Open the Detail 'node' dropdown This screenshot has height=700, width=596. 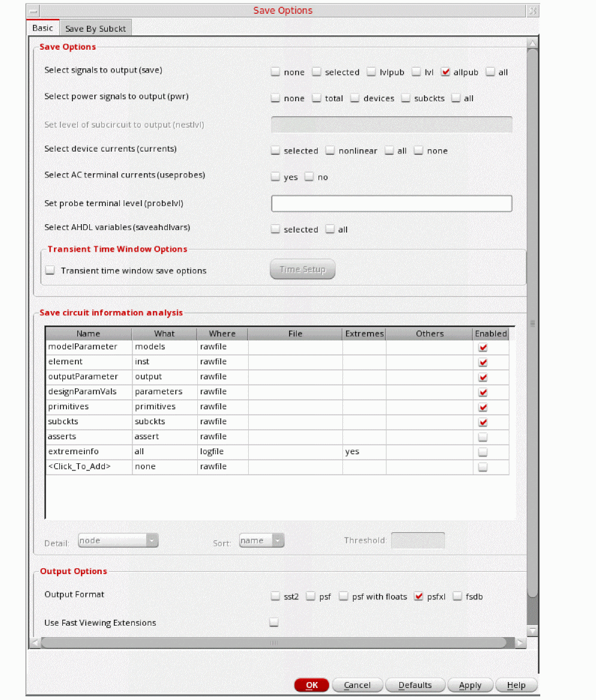[118, 540]
